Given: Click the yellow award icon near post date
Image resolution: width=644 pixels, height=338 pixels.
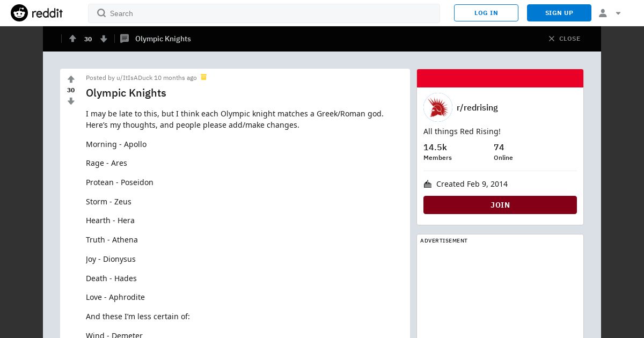Looking at the screenshot, I should (204, 77).
